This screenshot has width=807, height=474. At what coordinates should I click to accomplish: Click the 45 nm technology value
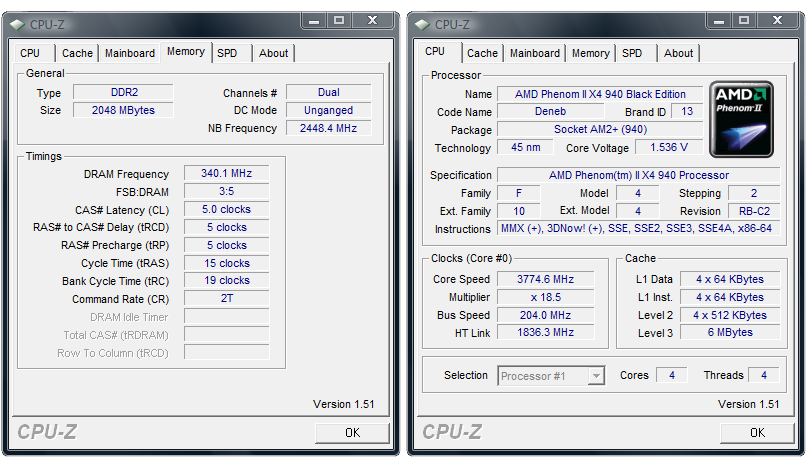coord(525,148)
